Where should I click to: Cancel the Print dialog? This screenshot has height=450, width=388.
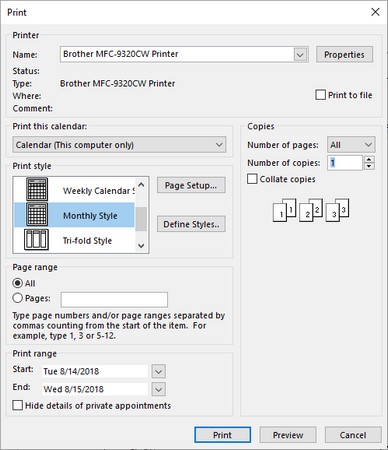(353, 435)
